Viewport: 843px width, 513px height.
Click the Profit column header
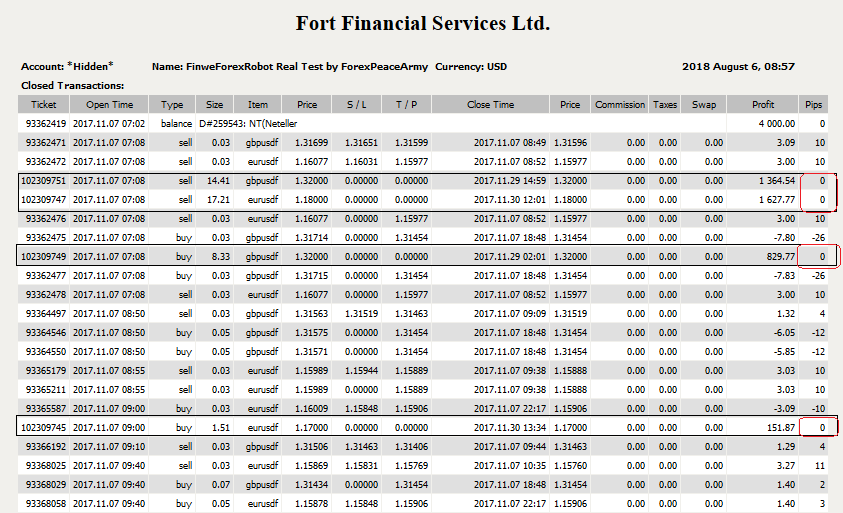(763, 105)
